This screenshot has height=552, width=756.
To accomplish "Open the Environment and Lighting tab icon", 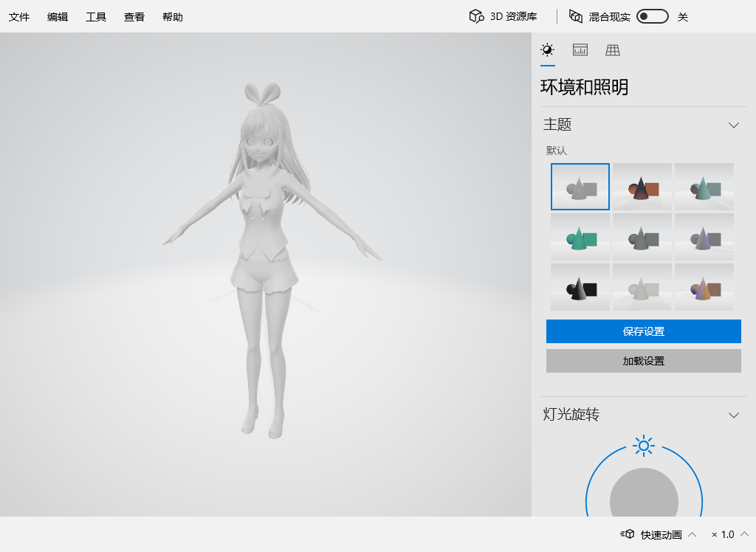I will [x=547, y=49].
